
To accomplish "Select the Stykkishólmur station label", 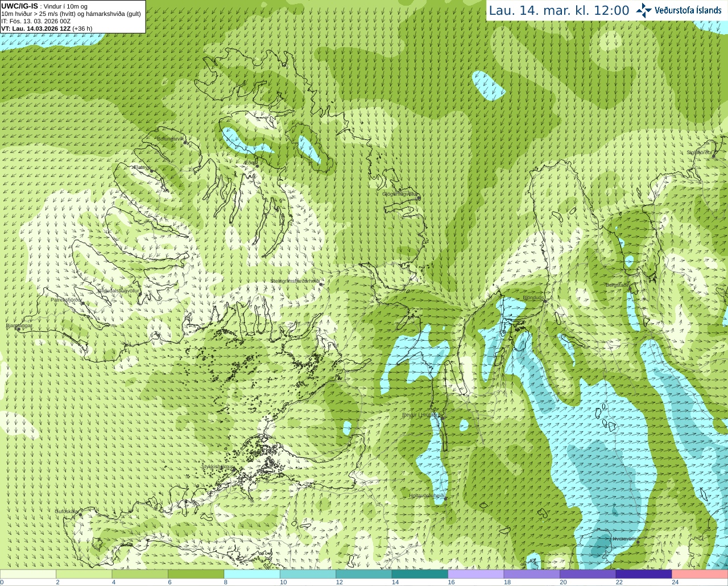I will 217,467.
